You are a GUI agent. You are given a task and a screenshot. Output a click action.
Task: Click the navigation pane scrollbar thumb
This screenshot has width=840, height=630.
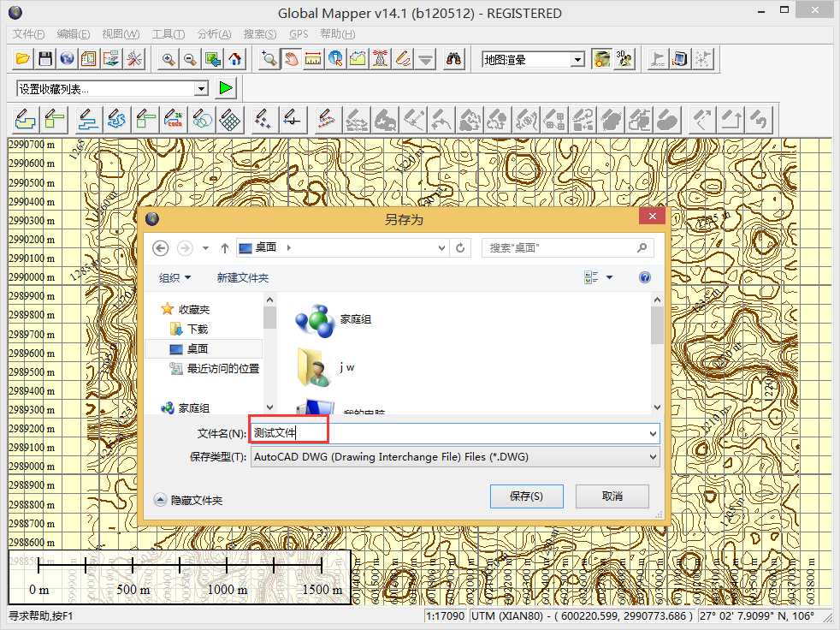point(269,318)
